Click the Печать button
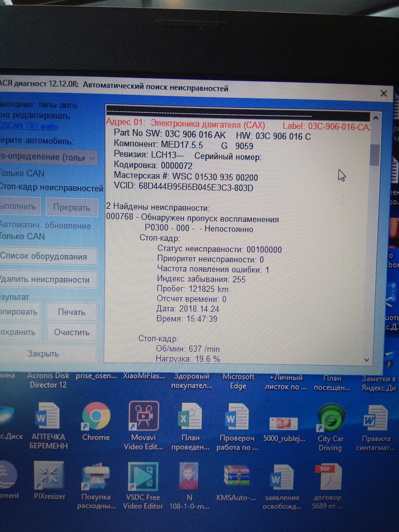399x532 pixels. coord(71,312)
